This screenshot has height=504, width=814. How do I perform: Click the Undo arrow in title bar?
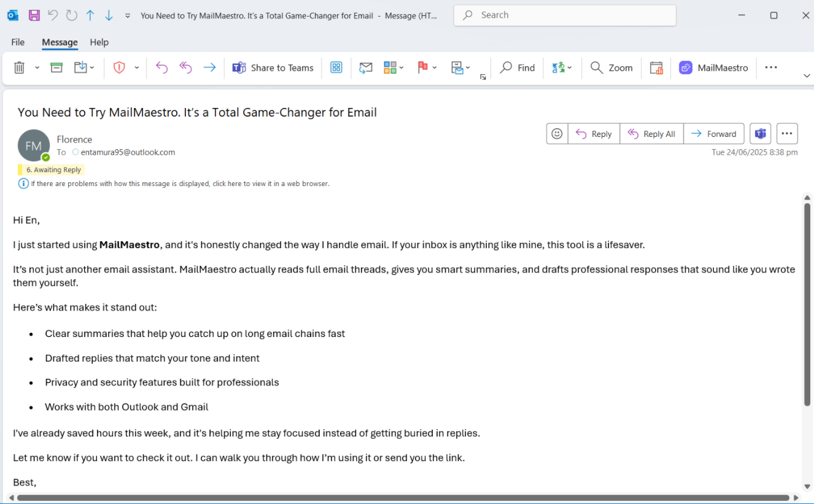tap(53, 15)
